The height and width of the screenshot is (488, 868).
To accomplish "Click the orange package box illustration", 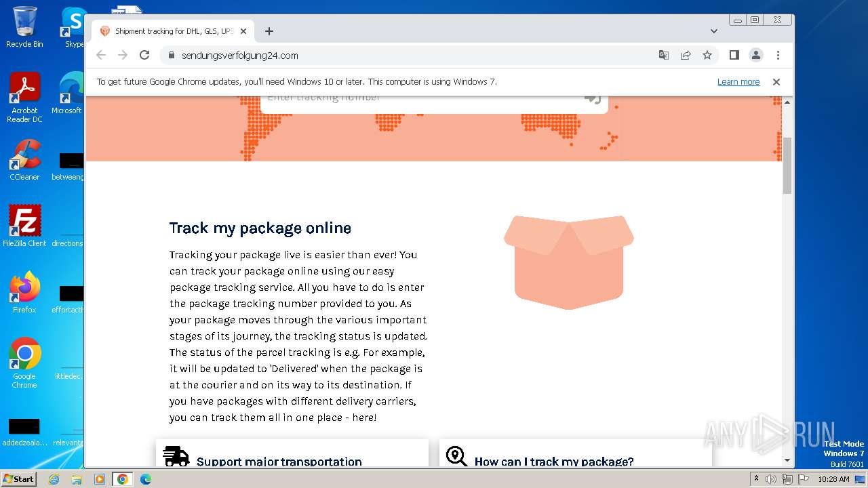I will (x=569, y=262).
